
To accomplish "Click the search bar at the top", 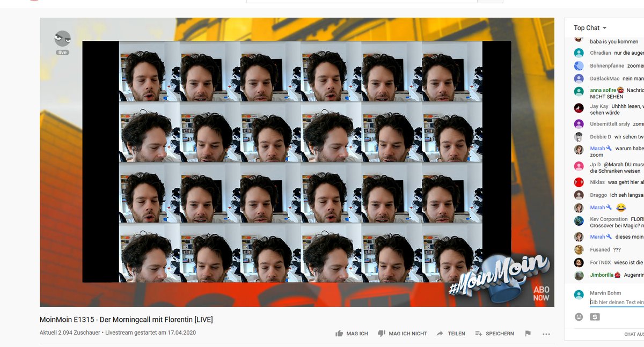I will [361, 2].
